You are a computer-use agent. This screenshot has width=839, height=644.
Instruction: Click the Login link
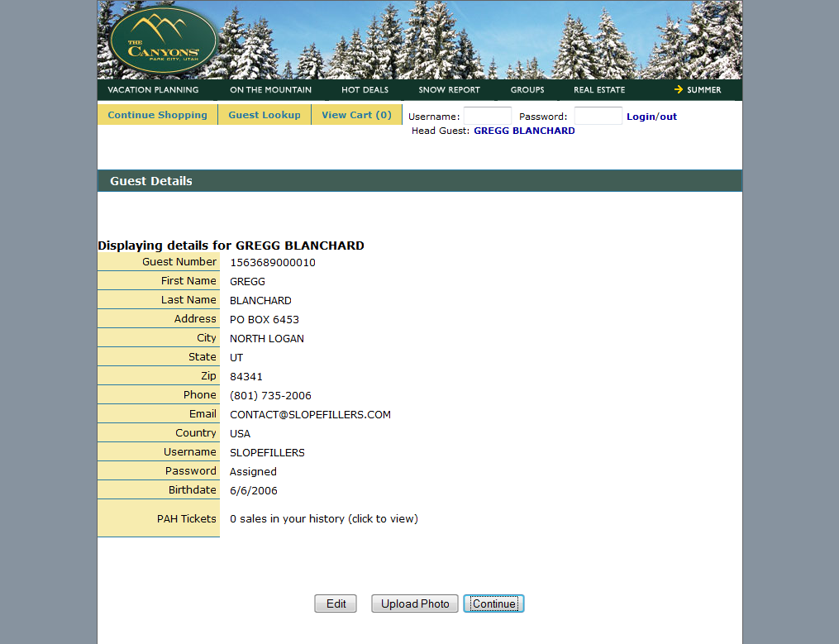[641, 117]
